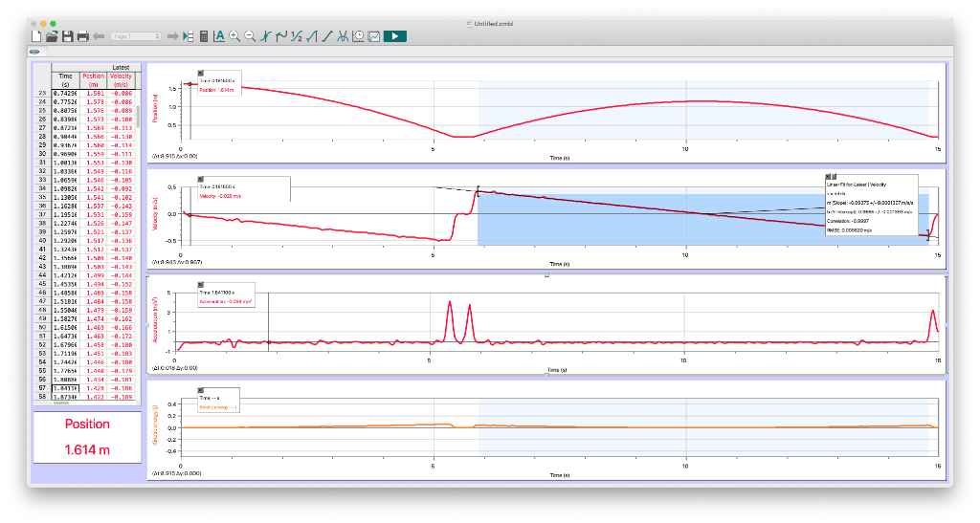Autoscale the graph with the A icon

(x=219, y=37)
